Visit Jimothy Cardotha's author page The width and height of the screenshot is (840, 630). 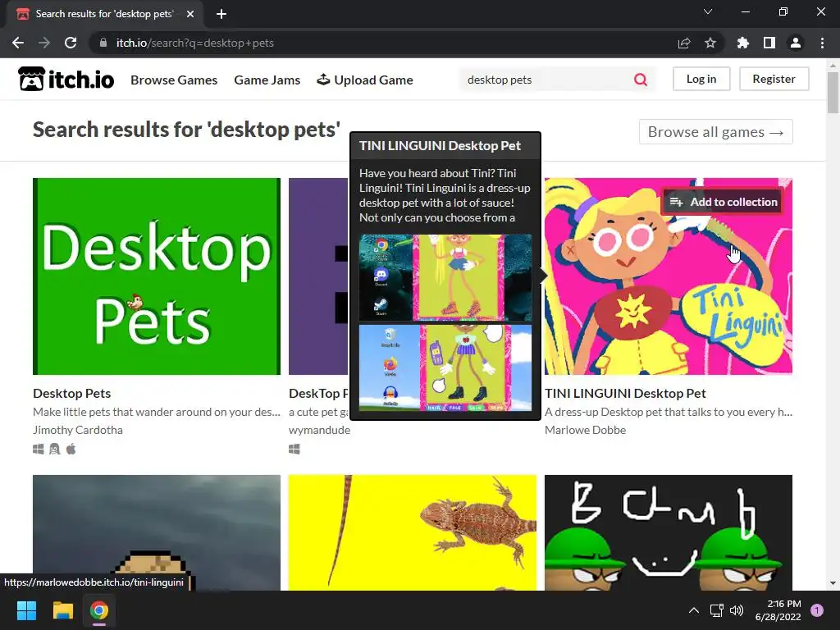pos(78,430)
